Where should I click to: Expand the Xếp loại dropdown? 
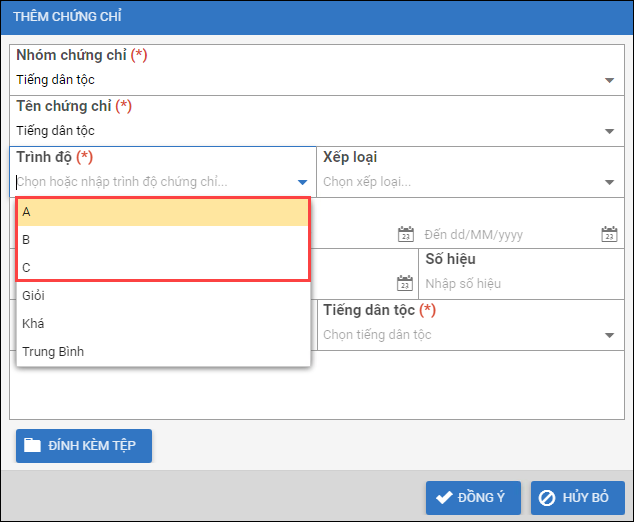[x=609, y=182]
